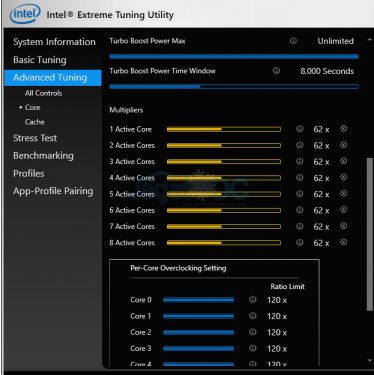Viewport: 374px width, 375px height.
Task: Click the vertical scrollbar thumb
Action: (x=369, y=234)
